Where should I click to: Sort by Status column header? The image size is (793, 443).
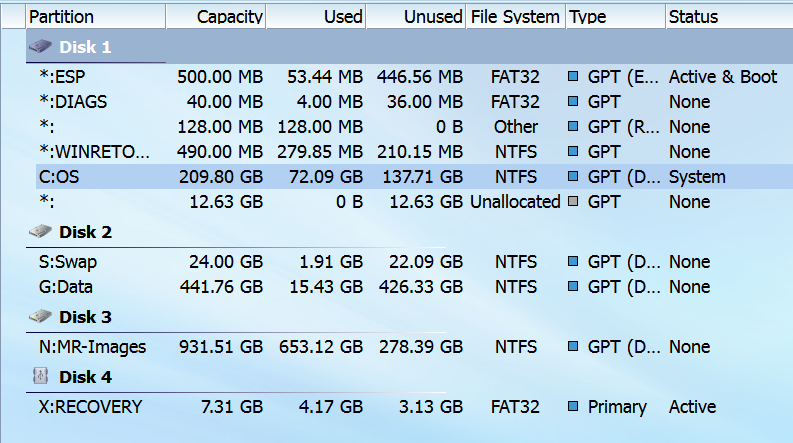pyautogui.click(x=693, y=17)
